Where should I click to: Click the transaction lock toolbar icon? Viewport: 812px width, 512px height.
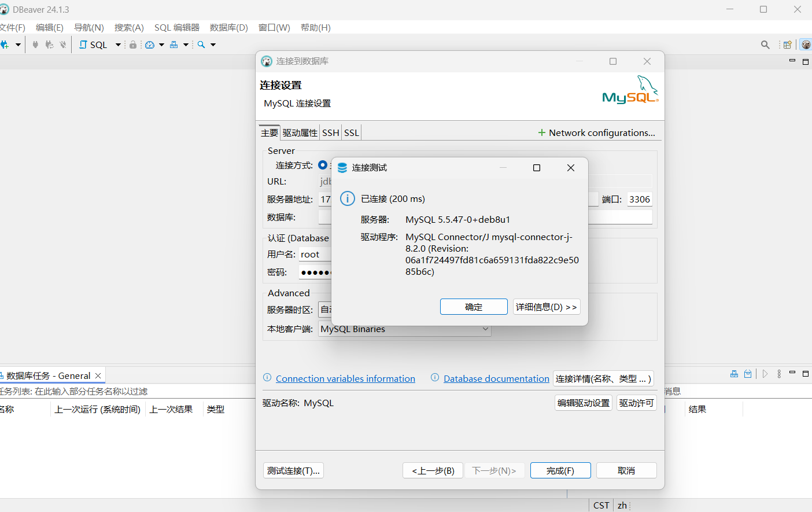point(133,45)
